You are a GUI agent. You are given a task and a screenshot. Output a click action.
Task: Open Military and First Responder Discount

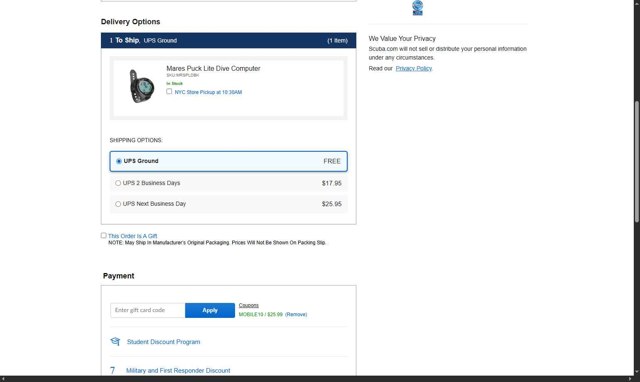pyautogui.click(x=178, y=371)
